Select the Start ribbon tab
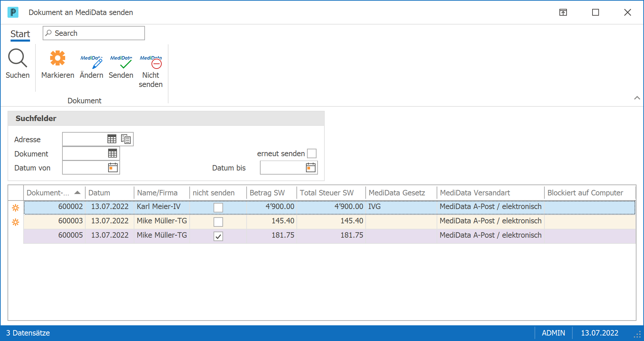 (20, 34)
